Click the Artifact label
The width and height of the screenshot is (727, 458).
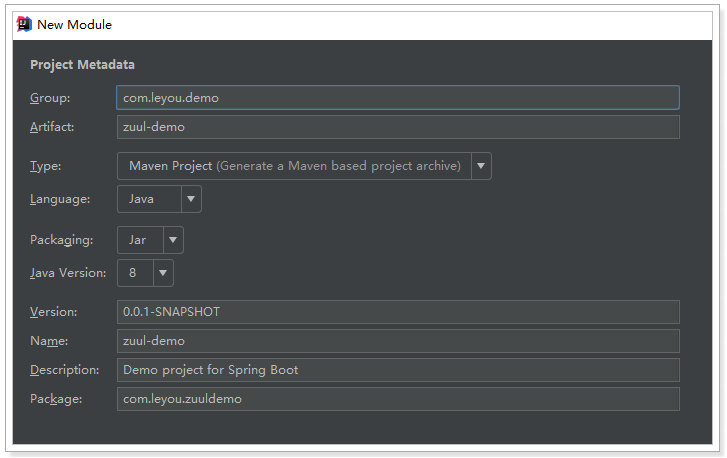point(52,127)
